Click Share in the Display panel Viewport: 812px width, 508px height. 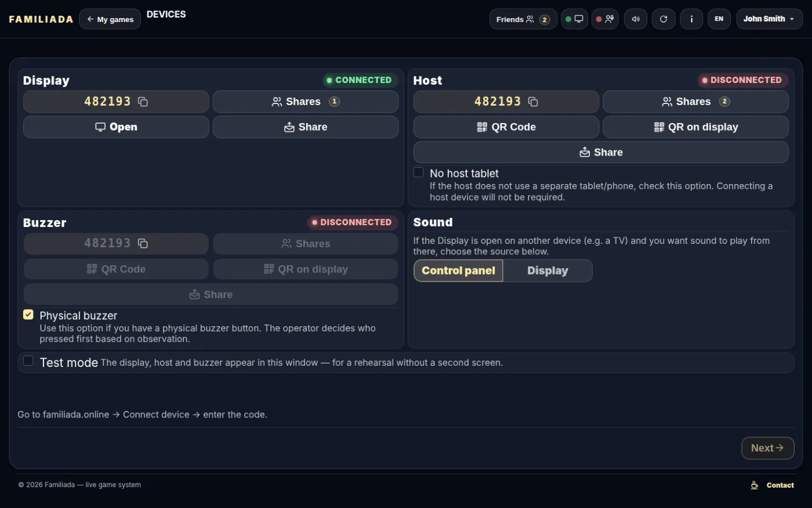306,127
